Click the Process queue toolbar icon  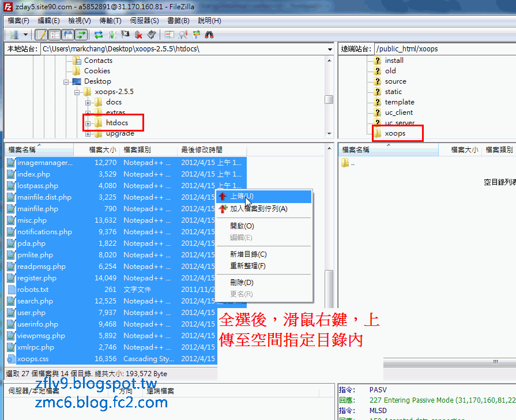coord(112,35)
